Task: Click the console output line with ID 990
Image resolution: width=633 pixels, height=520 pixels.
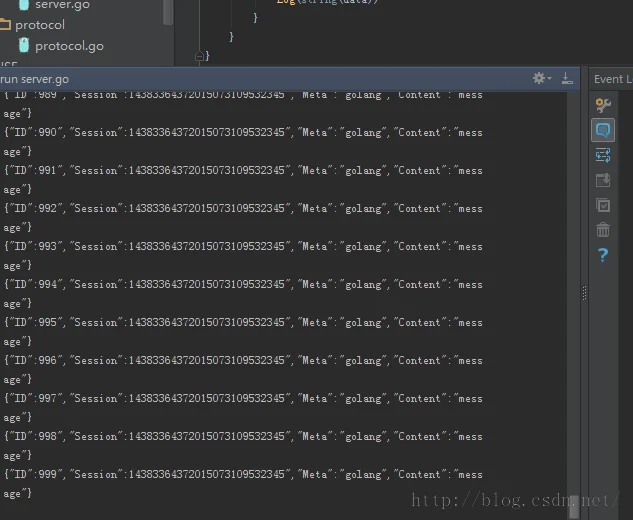Action: (x=243, y=142)
